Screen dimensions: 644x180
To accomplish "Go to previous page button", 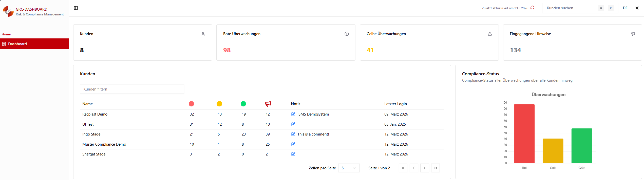I will [x=414, y=168].
